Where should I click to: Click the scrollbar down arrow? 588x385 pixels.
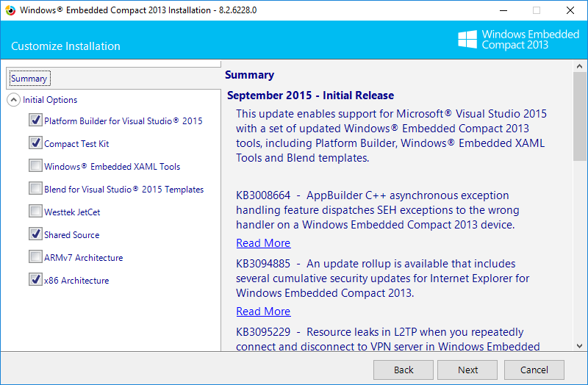point(580,345)
